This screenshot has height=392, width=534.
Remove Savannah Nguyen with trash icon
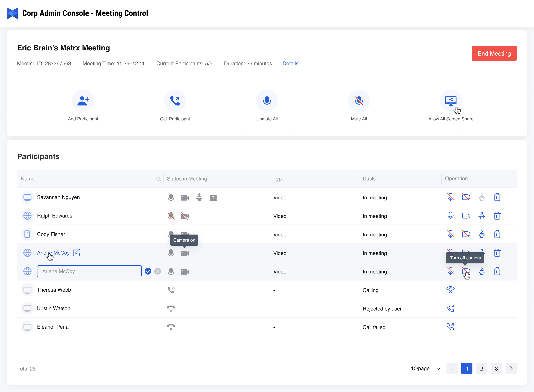(x=497, y=197)
